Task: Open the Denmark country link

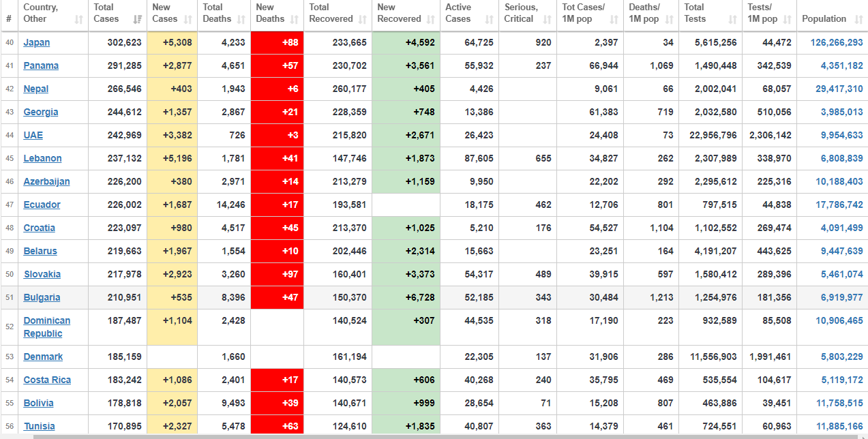Action: [43, 357]
